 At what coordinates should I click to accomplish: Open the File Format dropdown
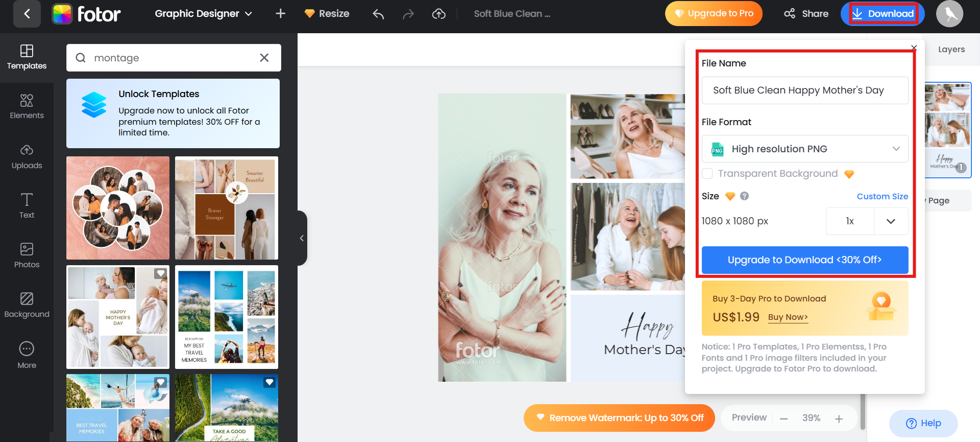pyautogui.click(x=805, y=149)
